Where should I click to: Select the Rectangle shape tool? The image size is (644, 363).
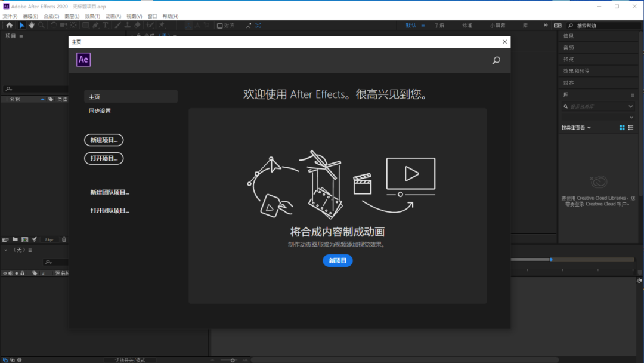pos(85,26)
